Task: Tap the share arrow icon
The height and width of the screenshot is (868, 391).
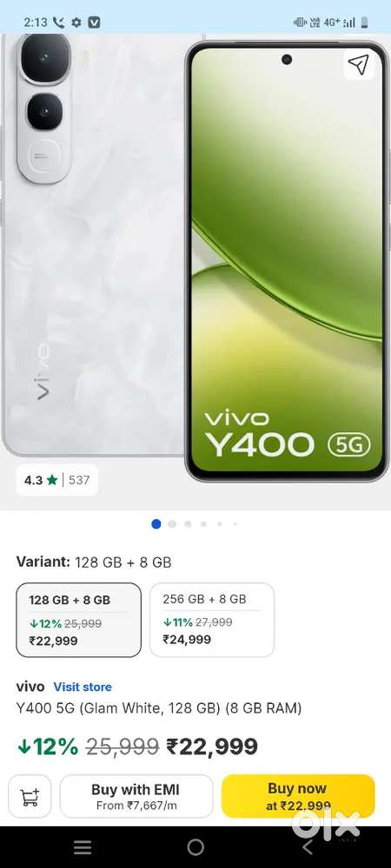Action: click(358, 65)
